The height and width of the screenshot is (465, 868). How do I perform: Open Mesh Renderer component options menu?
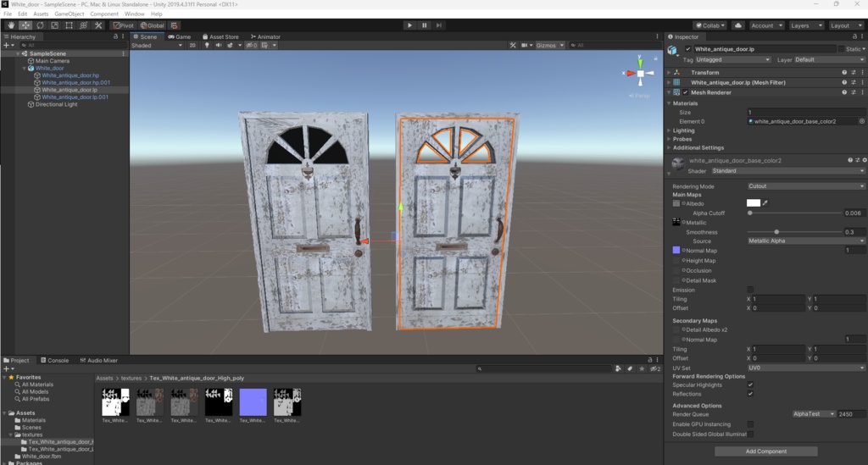tap(862, 92)
